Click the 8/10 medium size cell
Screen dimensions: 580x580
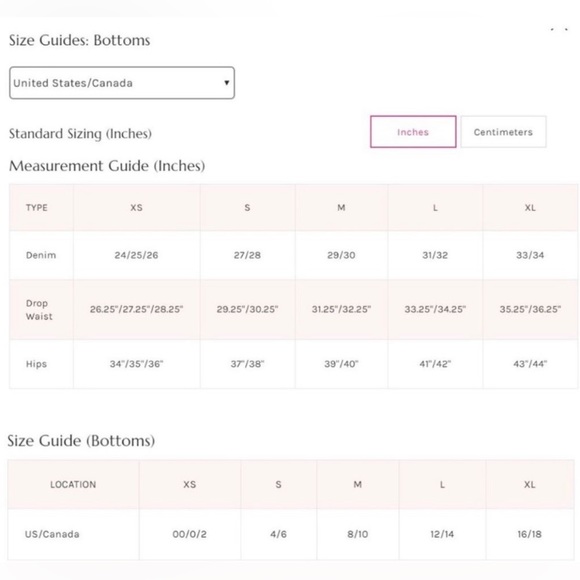coord(358,534)
